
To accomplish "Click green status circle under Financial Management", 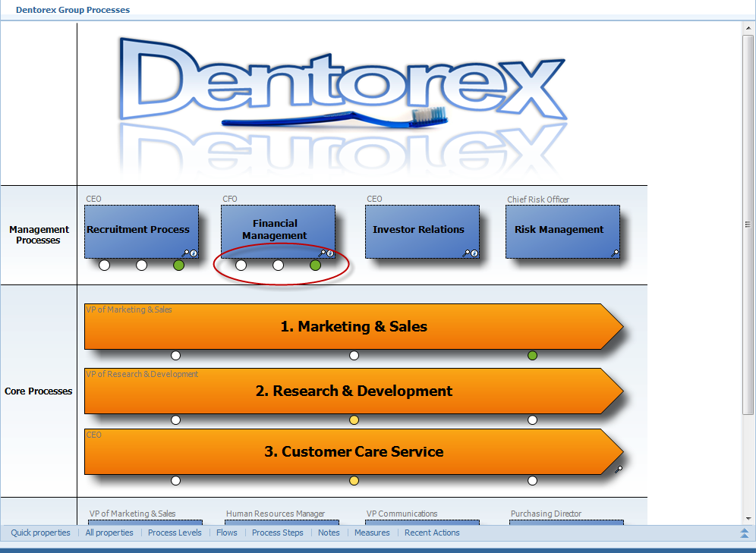I will pos(315,265).
